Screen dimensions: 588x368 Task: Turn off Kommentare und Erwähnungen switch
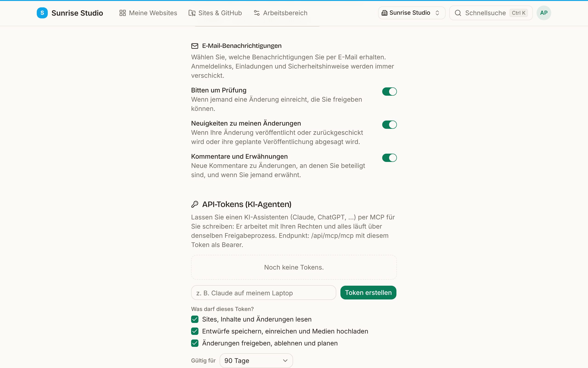tap(389, 158)
